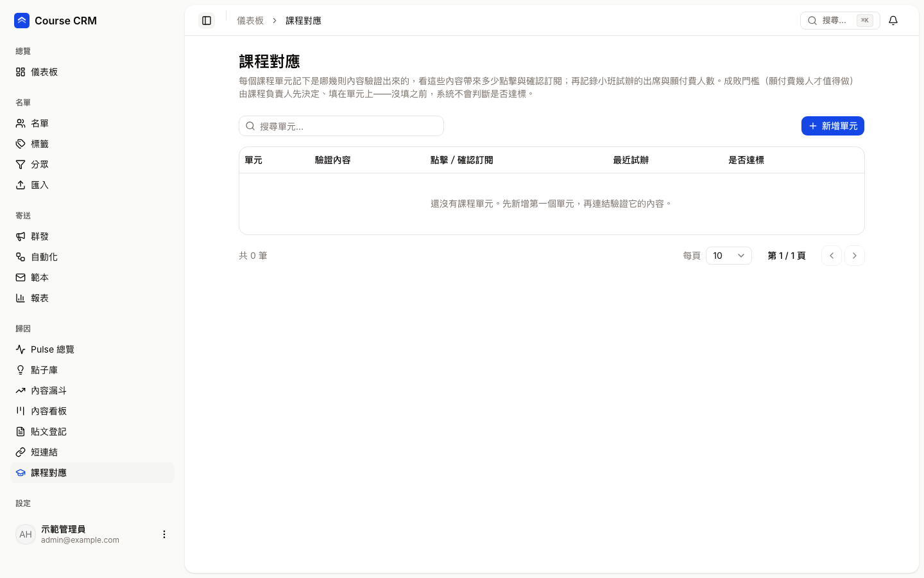Open 群發 in the sidebar
924x578 pixels.
coord(92,236)
